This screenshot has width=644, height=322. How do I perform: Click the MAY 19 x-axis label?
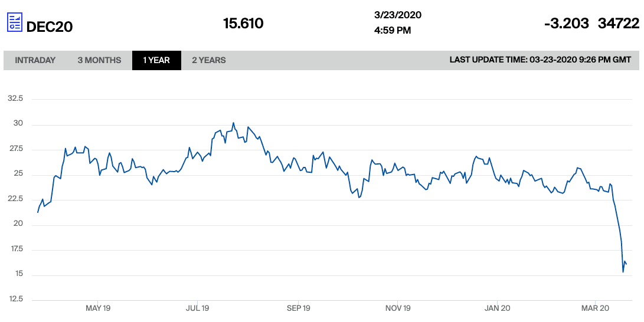click(x=98, y=308)
